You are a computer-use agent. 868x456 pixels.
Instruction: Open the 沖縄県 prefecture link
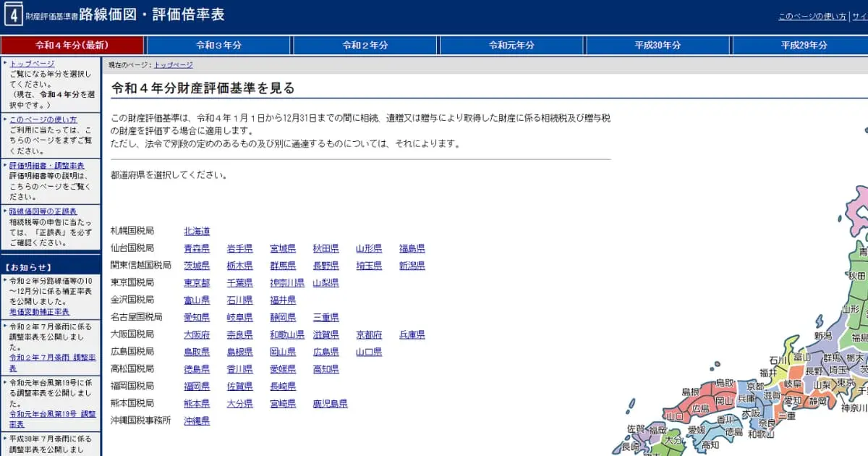pos(197,421)
